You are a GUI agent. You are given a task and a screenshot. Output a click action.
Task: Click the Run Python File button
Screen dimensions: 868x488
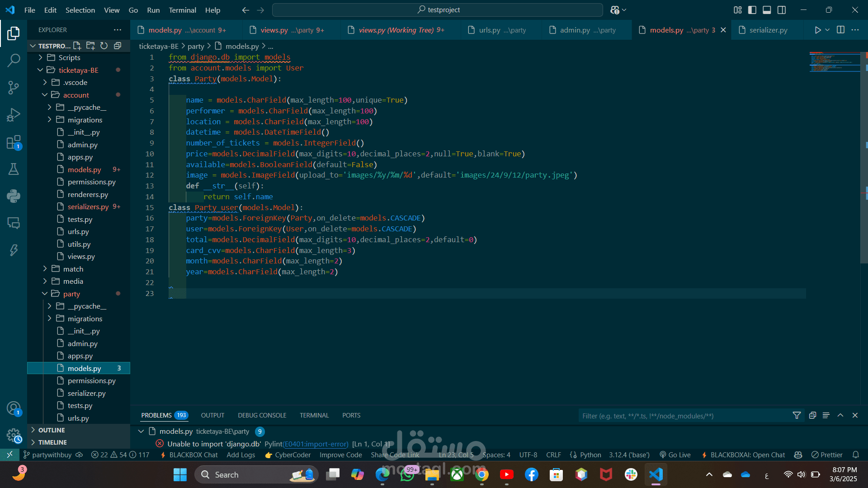[x=817, y=30]
